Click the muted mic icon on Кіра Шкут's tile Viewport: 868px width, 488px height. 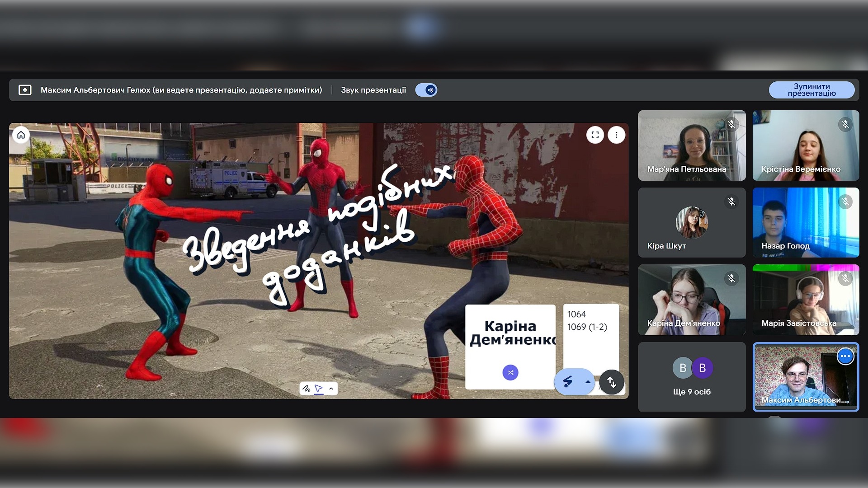pyautogui.click(x=731, y=202)
